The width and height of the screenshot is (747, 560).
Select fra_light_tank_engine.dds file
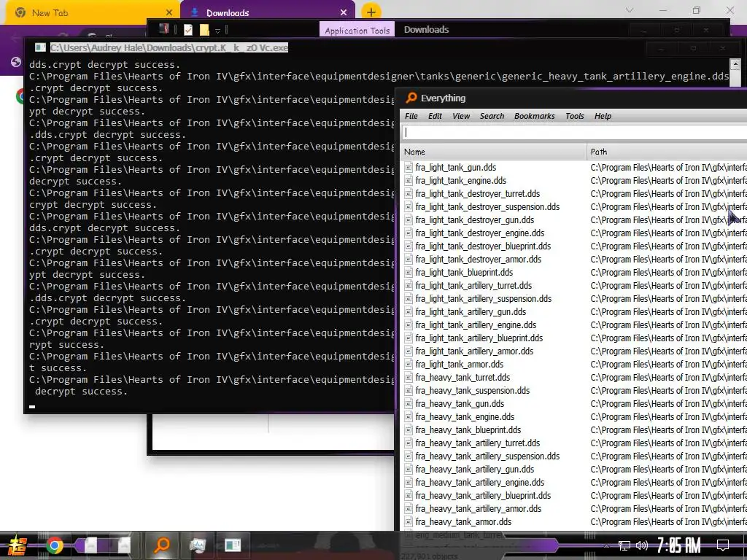(461, 181)
